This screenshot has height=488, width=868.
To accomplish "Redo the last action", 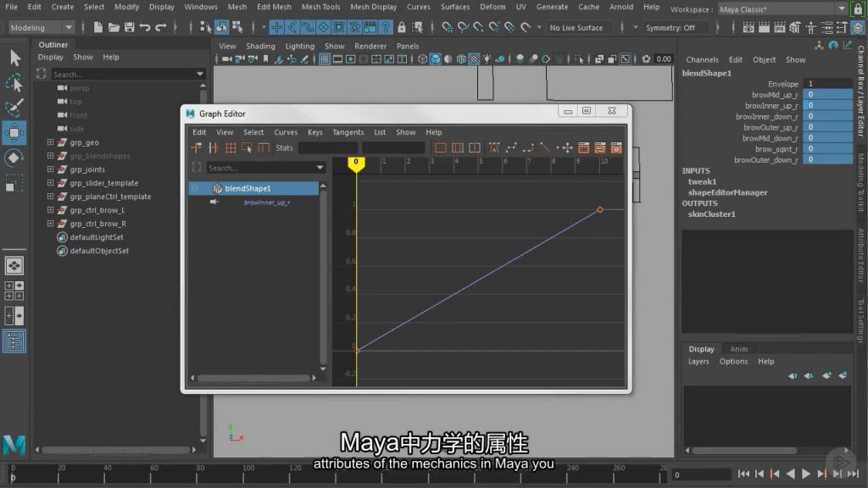I will pos(161,27).
